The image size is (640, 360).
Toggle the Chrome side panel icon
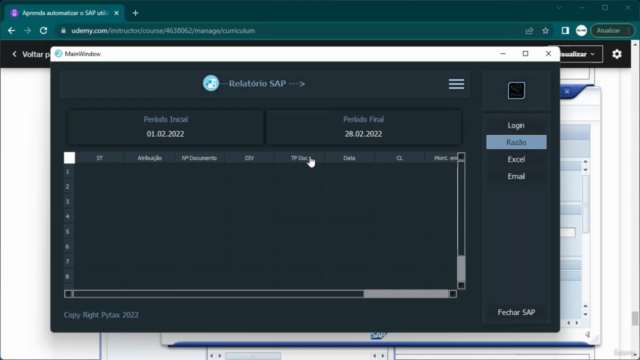pyautogui.click(x=565, y=31)
